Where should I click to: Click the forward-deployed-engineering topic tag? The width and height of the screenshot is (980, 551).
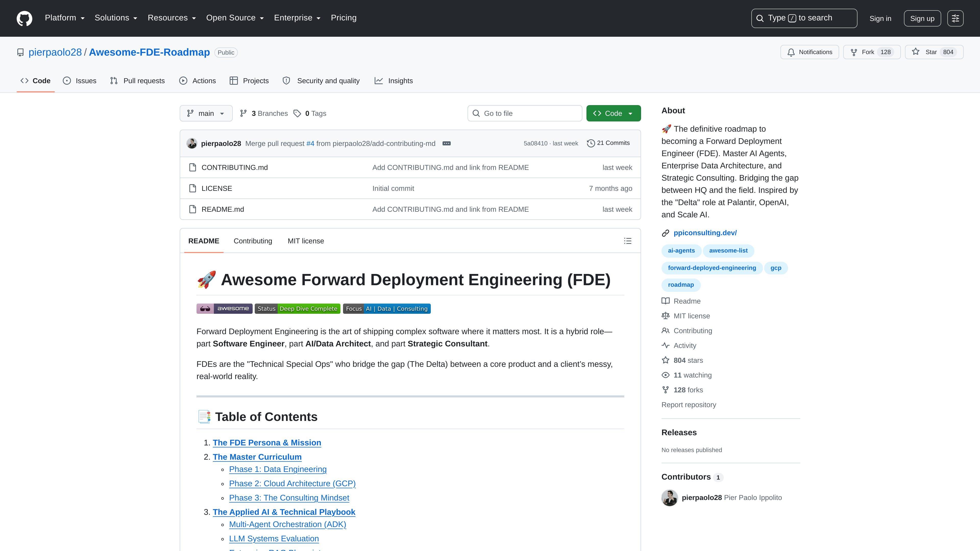pyautogui.click(x=712, y=268)
